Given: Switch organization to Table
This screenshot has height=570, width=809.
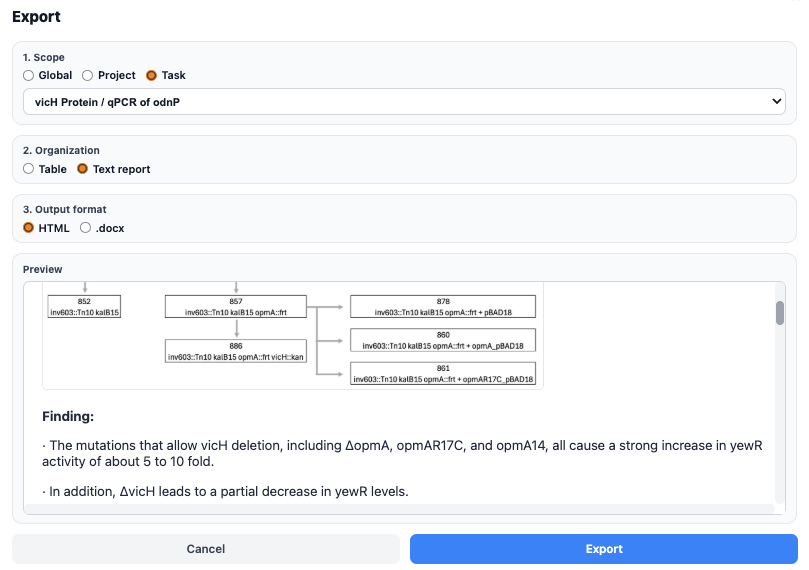Looking at the screenshot, I should tap(28, 169).
